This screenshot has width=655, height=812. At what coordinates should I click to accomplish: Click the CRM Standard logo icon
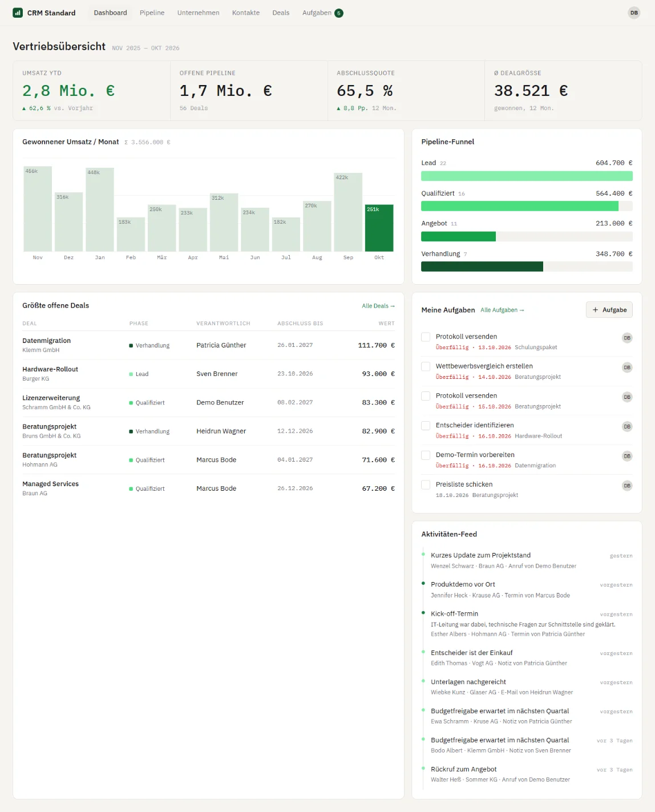pos(18,13)
